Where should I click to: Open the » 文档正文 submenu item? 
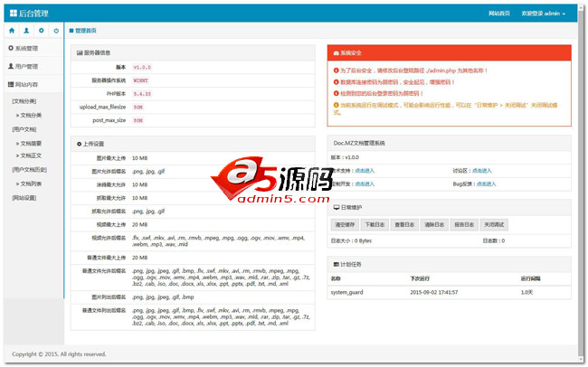[x=29, y=155]
